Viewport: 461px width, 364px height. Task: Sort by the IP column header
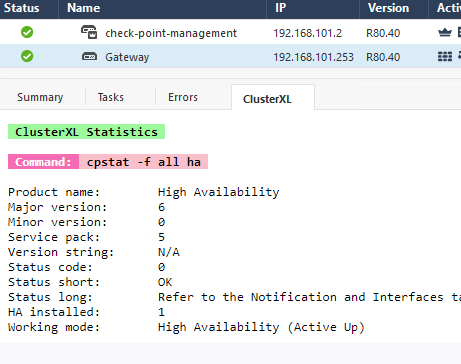(281, 8)
